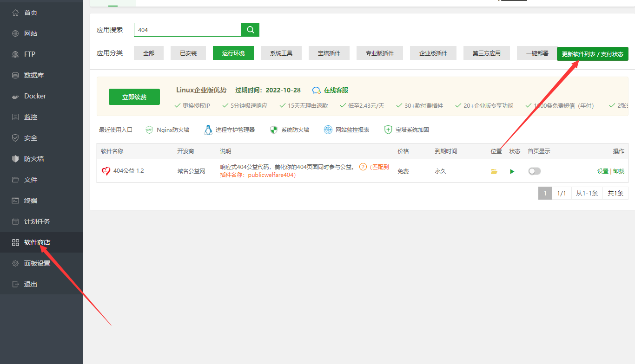Click the 域名公益网 developer cell
Image resolution: width=635 pixels, height=364 pixels.
191,171
